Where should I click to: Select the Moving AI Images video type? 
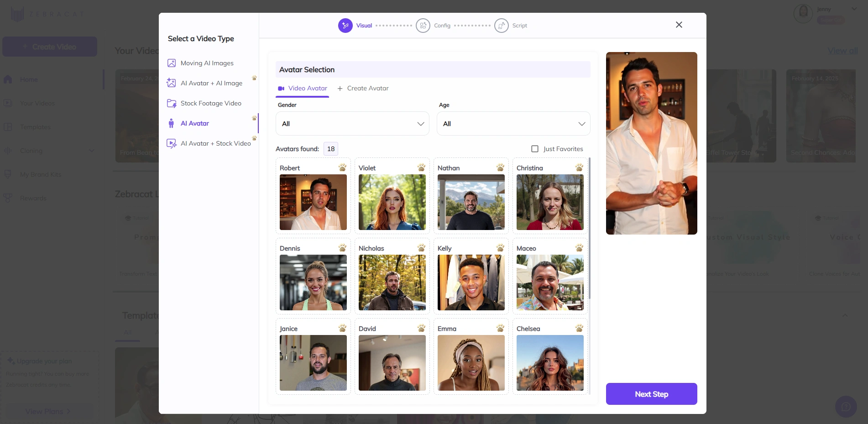[207, 63]
